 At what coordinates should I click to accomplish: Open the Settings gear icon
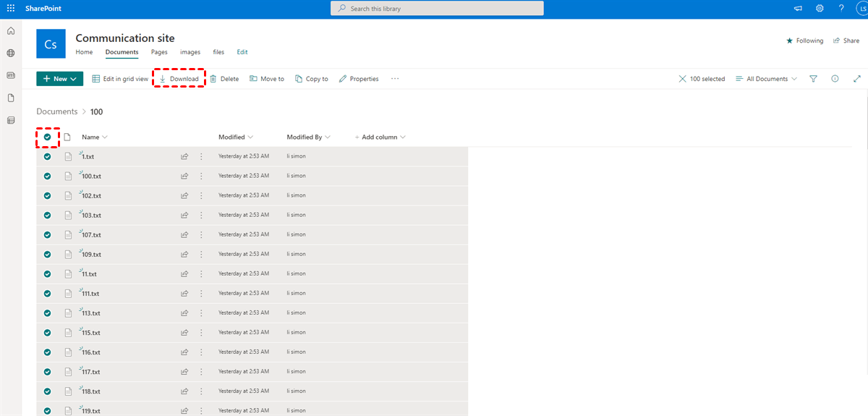point(820,9)
